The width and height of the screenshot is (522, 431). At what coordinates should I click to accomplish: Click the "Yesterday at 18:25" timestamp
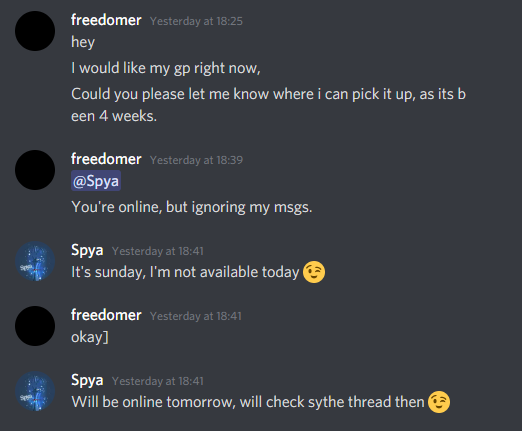[x=196, y=21]
